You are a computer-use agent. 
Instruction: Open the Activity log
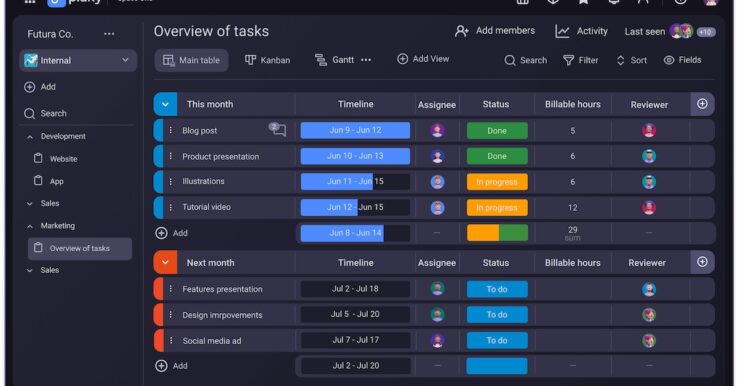click(x=581, y=32)
